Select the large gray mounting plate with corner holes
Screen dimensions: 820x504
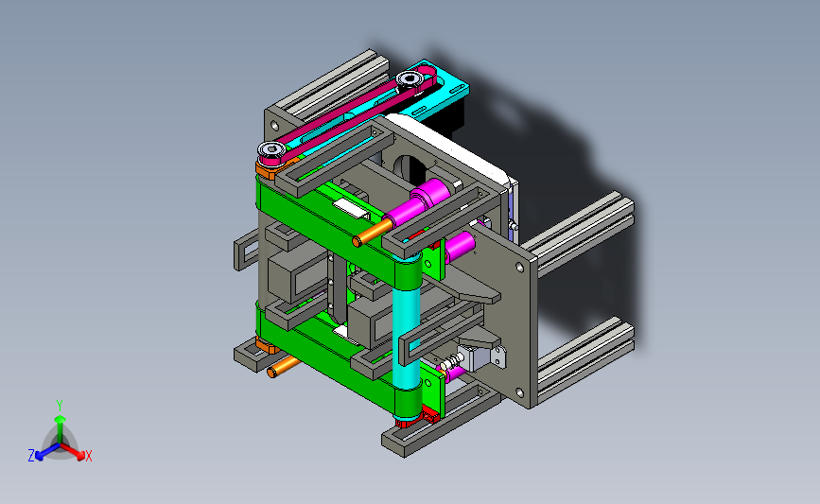(x=505, y=314)
